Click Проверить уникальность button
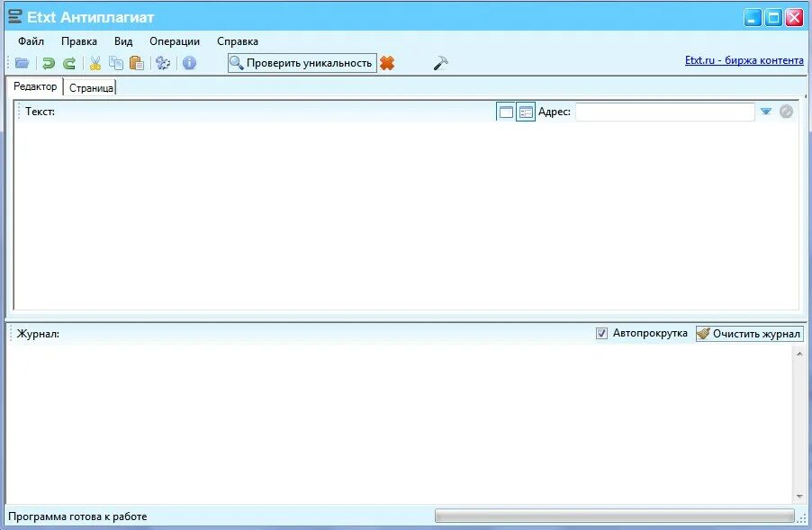The image size is (812, 530). tap(302, 63)
